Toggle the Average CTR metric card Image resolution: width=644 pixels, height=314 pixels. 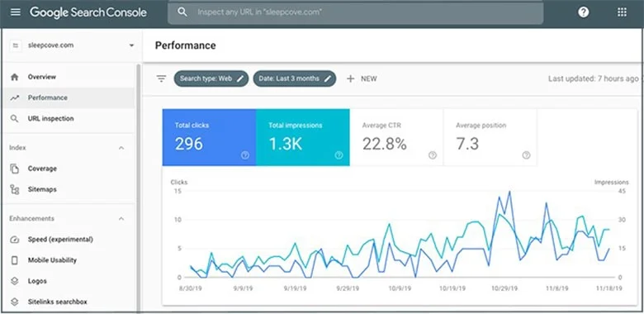[396, 137]
